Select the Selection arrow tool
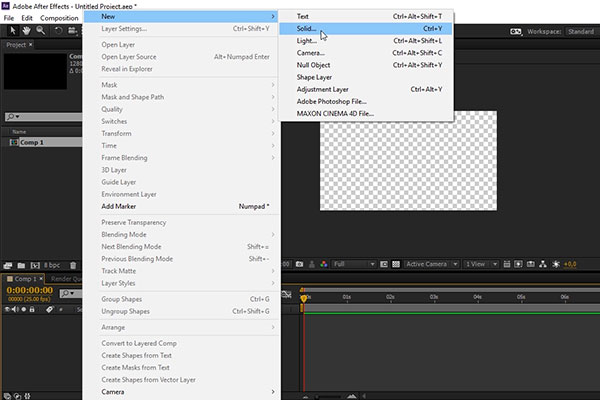 [13, 31]
